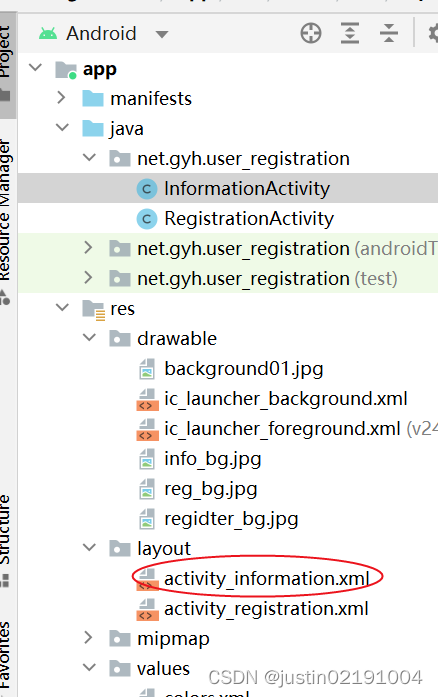
Task: Select activity_registration.xml layout file
Action: (266, 609)
